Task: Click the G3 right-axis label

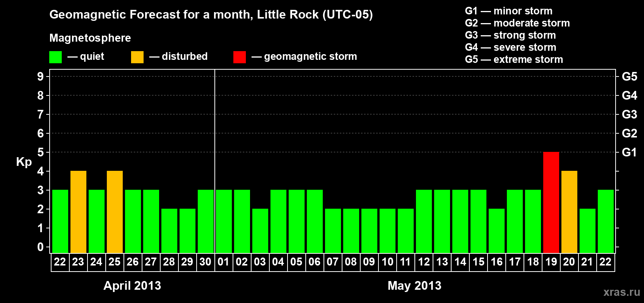Action: pyautogui.click(x=629, y=114)
